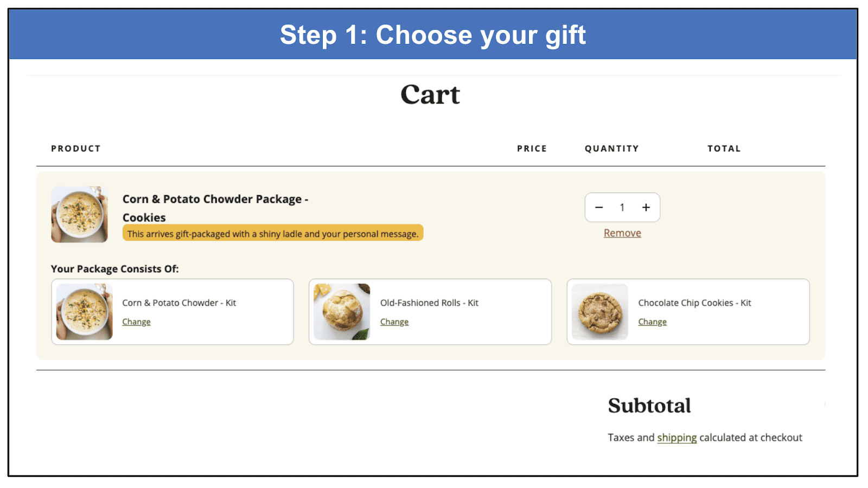Open the shipping link under Subtotal

(x=677, y=438)
